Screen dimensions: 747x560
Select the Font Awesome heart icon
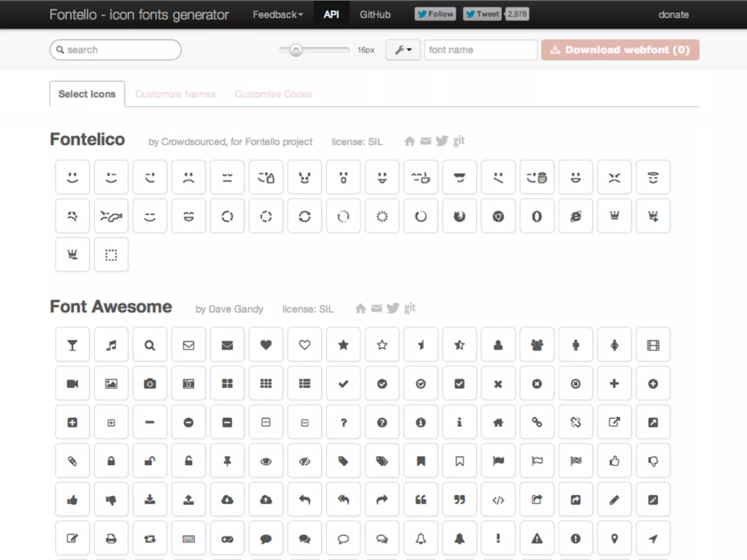[266, 345]
